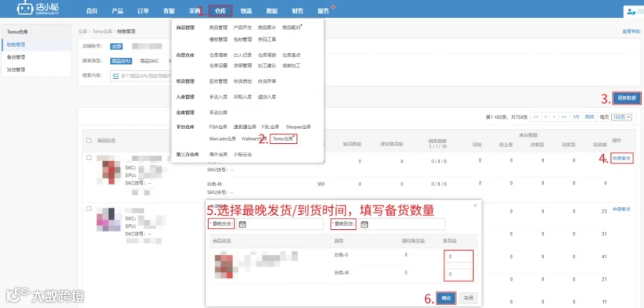Jump to last page with >> button
This screenshot has height=308, width=644.
coord(564,117)
